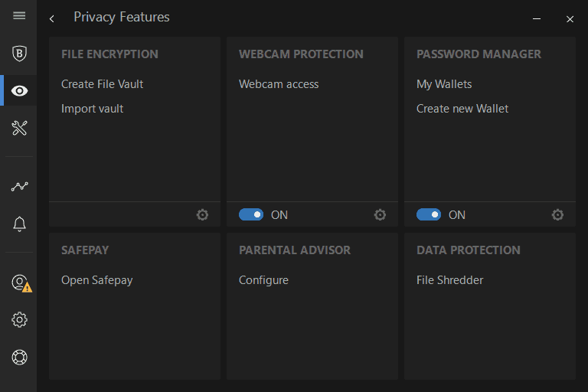Open the File Shredder
588x392 pixels.
pyautogui.click(x=450, y=280)
